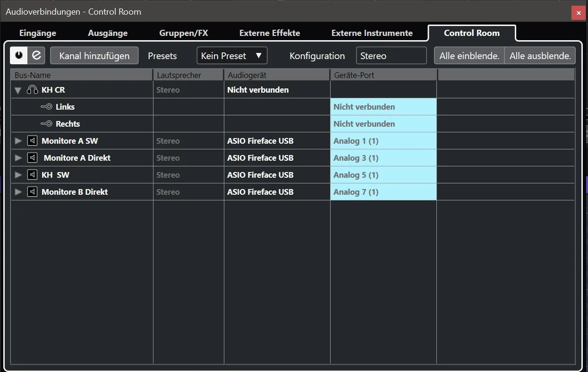Viewport: 588px width, 372px height.
Task: Click the Konfiguration Stereo field
Action: pyautogui.click(x=392, y=56)
